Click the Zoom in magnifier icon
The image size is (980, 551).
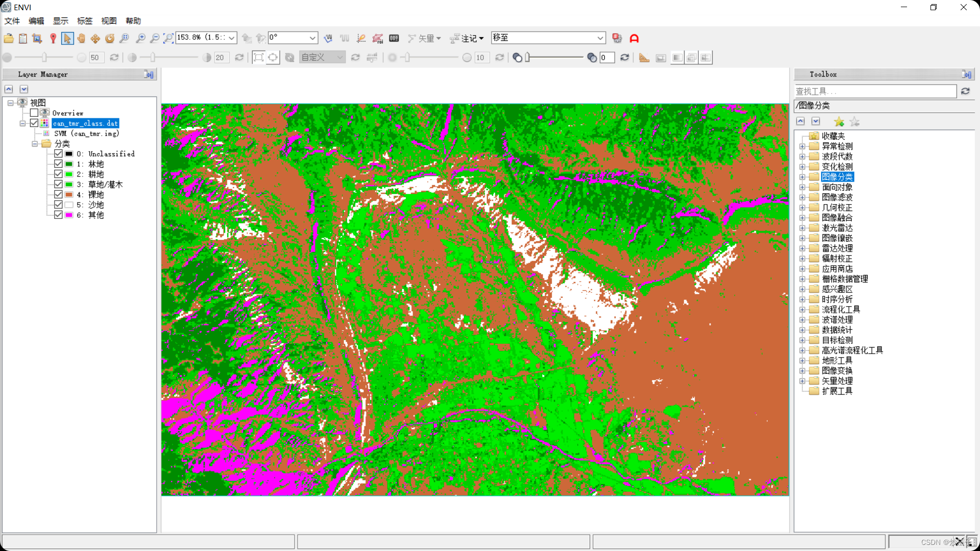pyautogui.click(x=140, y=38)
